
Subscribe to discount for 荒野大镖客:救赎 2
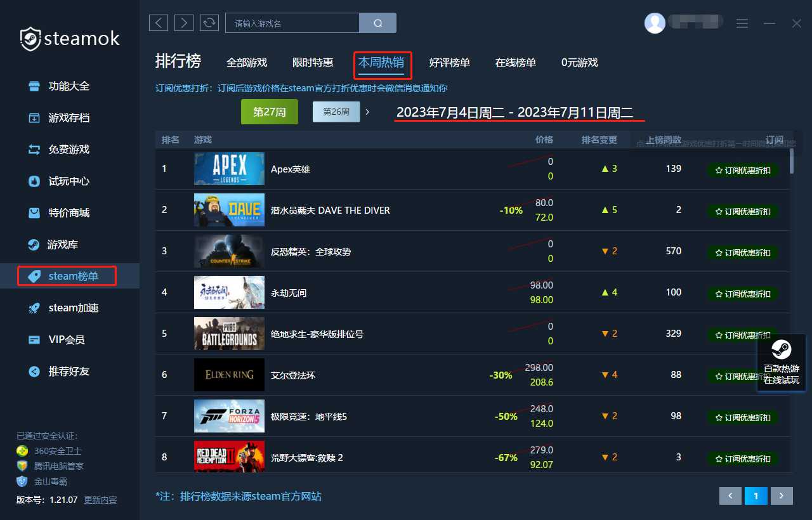coord(743,458)
